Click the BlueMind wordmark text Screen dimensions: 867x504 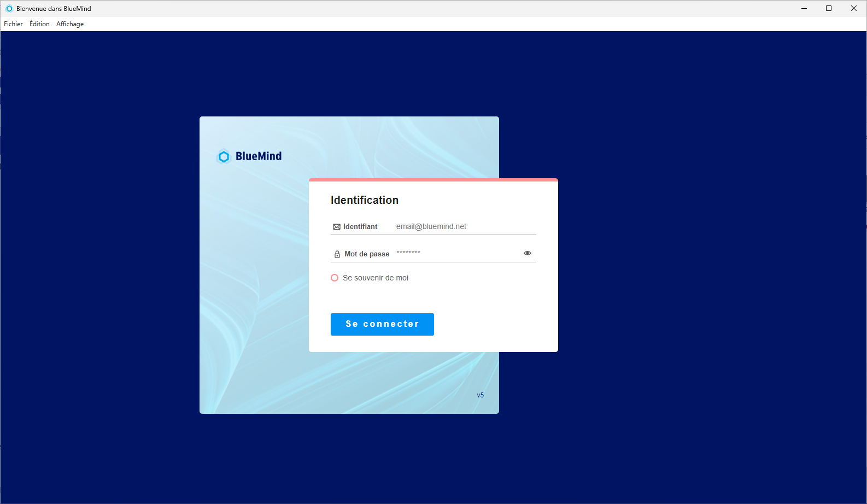(259, 156)
